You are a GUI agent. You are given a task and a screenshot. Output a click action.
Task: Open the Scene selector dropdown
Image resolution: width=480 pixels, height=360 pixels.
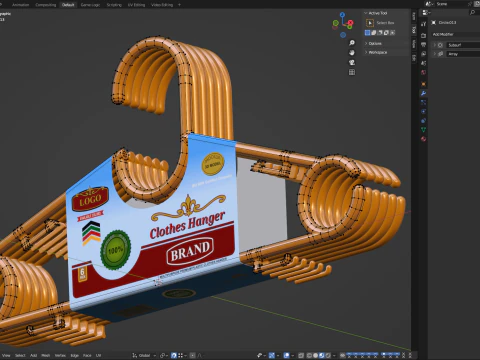[x=429, y=4]
